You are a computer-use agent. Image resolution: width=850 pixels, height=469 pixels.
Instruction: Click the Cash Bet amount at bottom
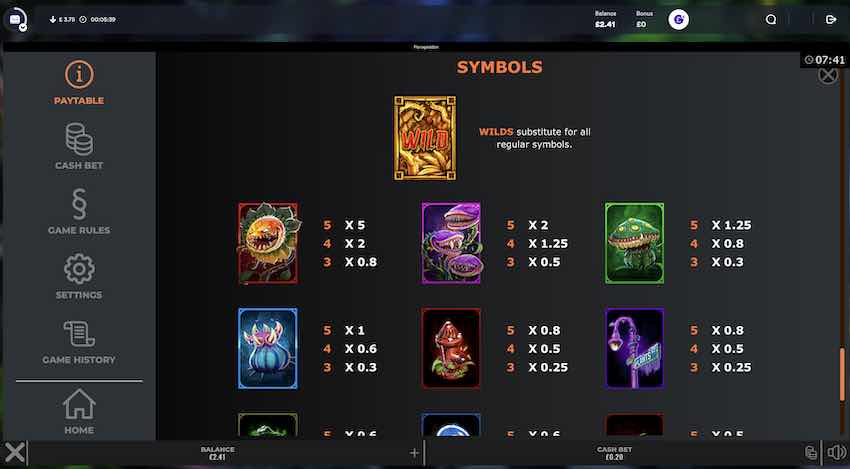click(614, 457)
